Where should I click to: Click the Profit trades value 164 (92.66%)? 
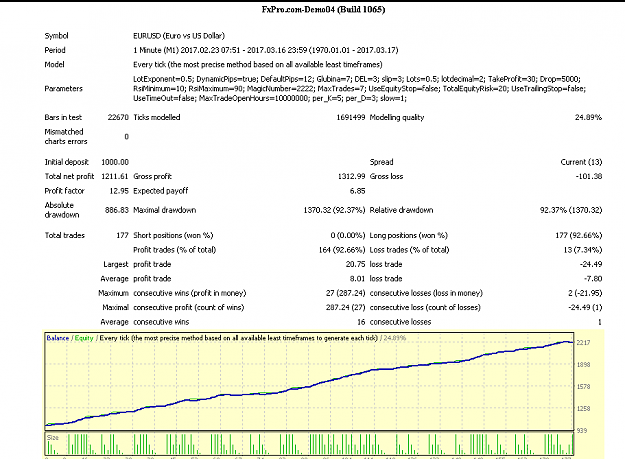pos(342,250)
